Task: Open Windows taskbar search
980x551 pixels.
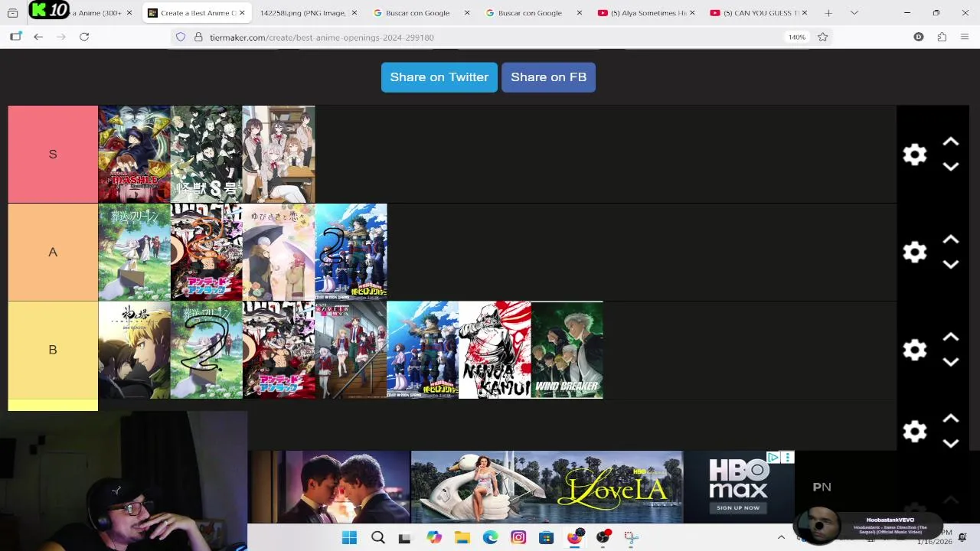Action: point(377,537)
